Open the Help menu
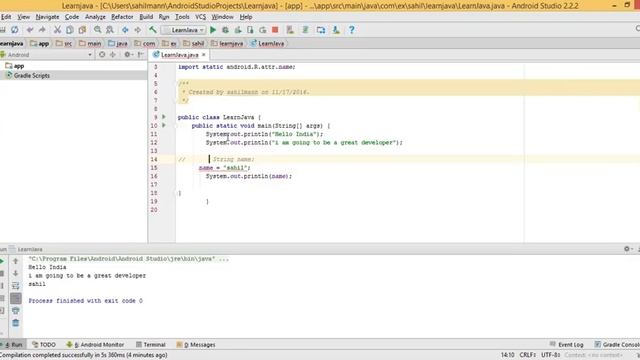 point(246,17)
